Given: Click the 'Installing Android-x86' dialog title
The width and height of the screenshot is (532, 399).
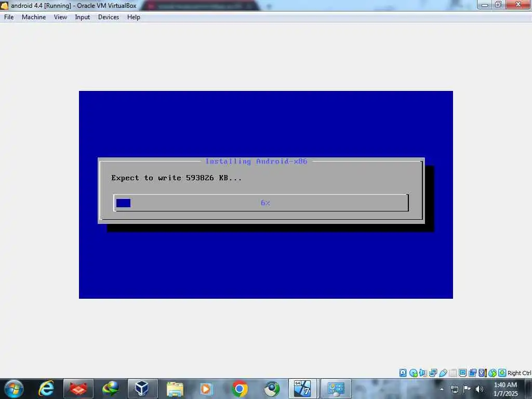Looking at the screenshot, I should click(x=256, y=161).
